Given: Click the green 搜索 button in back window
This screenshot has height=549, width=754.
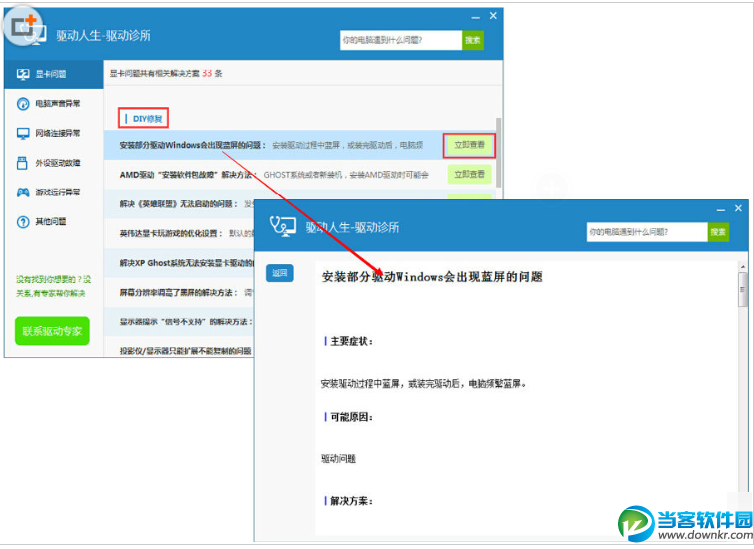Looking at the screenshot, I should click(473, 40).
